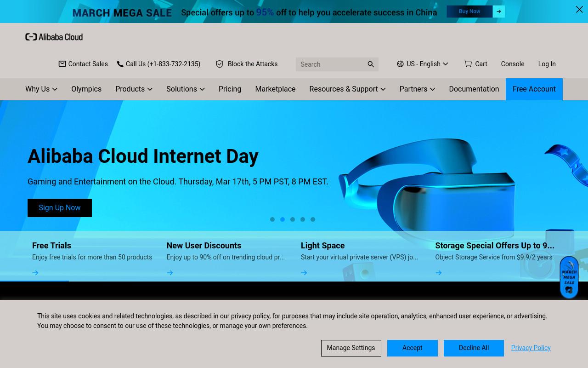
Task: Close the March Mega Sale banner
Action: [579, 10]
